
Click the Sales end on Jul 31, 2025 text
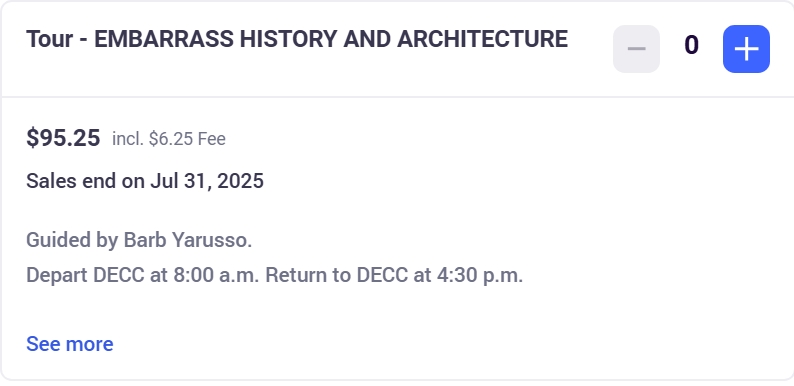click(x=145, y=181)
